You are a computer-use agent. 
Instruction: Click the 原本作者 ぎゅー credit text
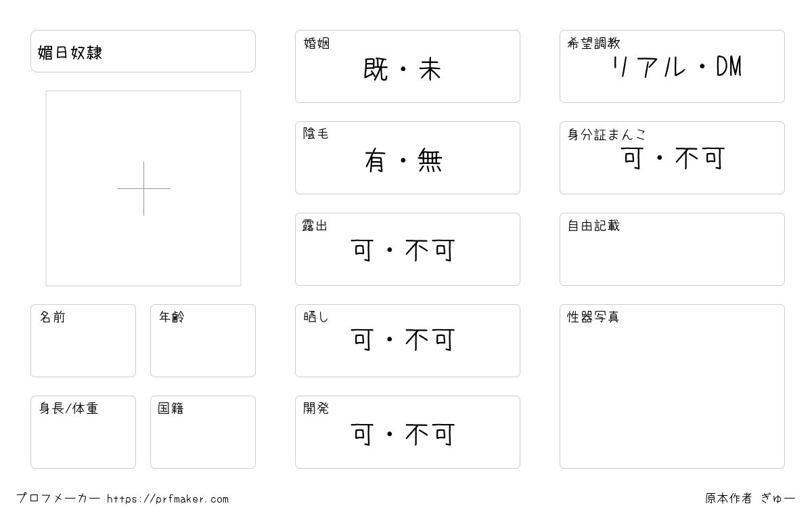click(x=750, y=499)
